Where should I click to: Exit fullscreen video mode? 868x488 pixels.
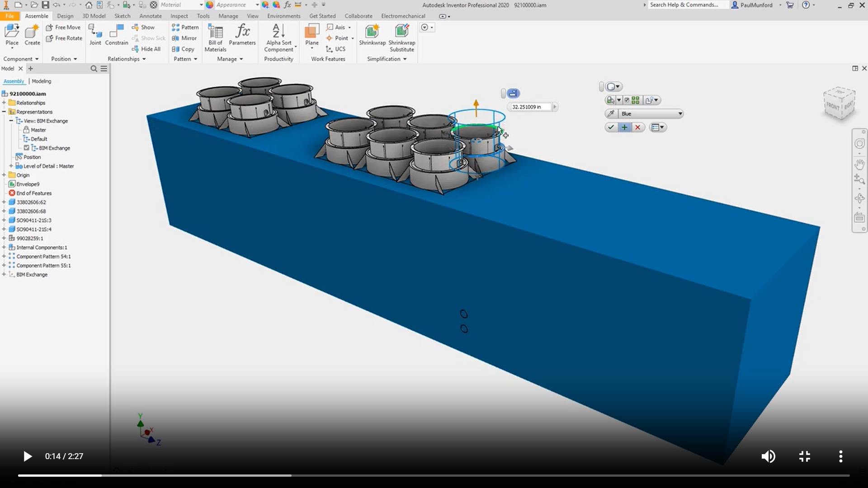[x=804, y=456]
